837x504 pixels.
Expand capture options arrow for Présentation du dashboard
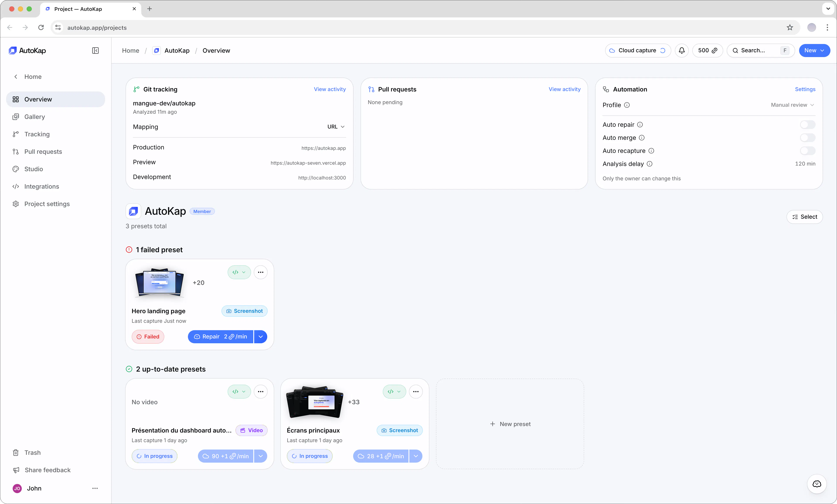point(260,456)
